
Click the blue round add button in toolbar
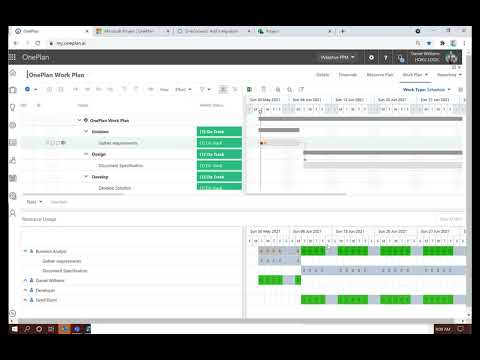[x=27, y=89]
